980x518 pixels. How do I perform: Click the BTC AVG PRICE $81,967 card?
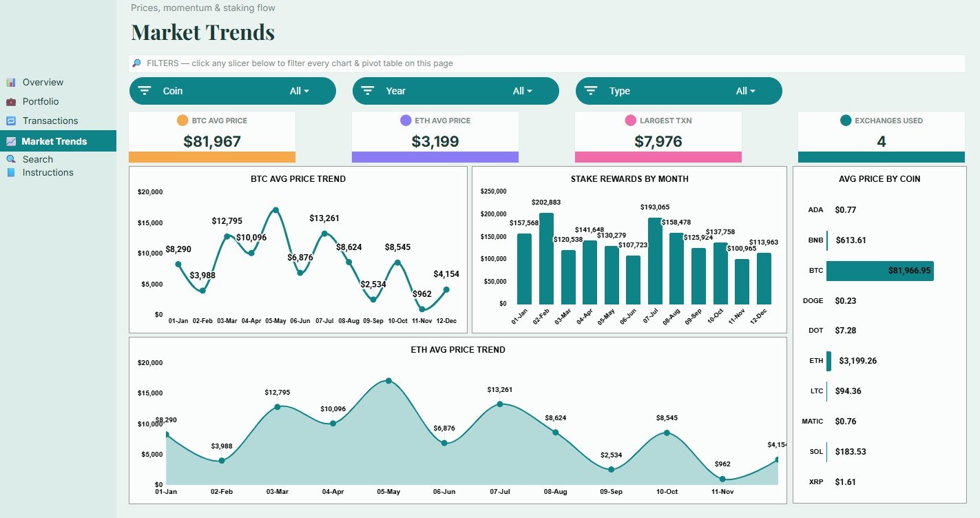point(212,137)
